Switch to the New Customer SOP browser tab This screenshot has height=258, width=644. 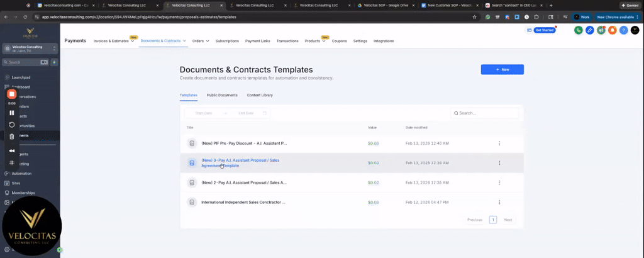(450, 5)
